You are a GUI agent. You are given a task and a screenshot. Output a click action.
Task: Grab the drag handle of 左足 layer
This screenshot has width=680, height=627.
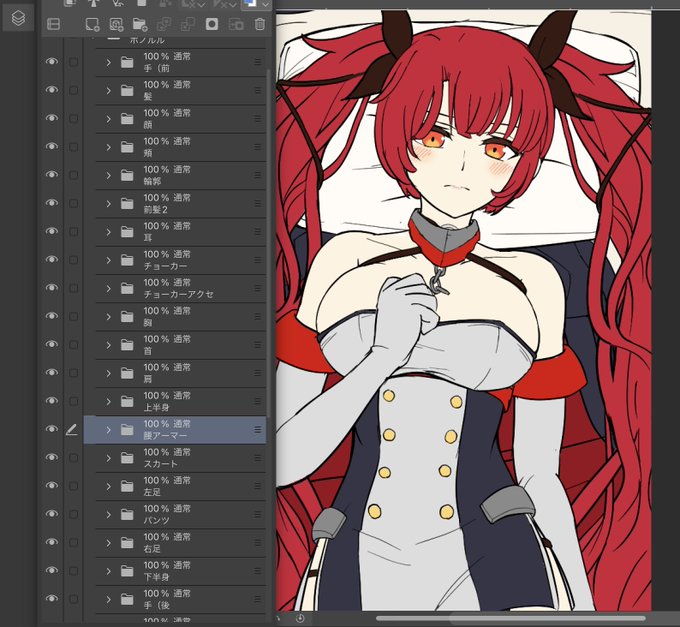[x=258, y=486]
